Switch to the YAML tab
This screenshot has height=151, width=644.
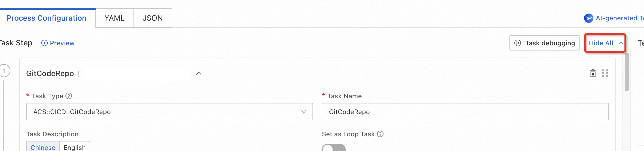(114, 18)
